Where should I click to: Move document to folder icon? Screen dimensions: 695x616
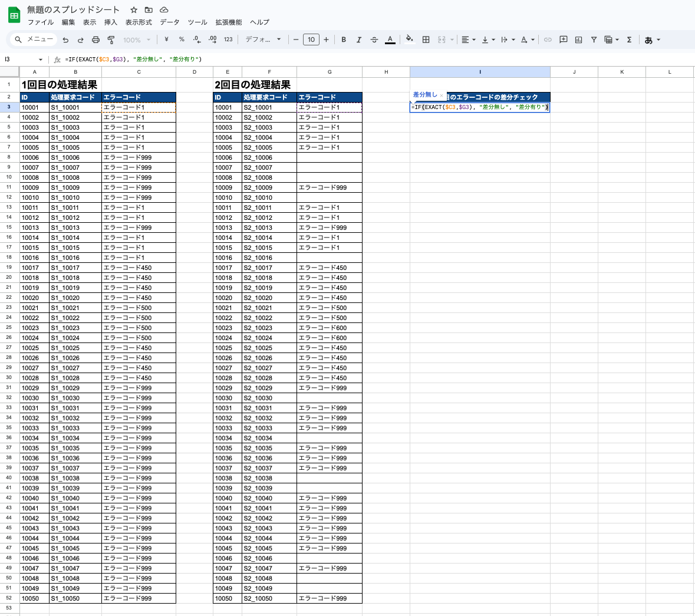149,10
